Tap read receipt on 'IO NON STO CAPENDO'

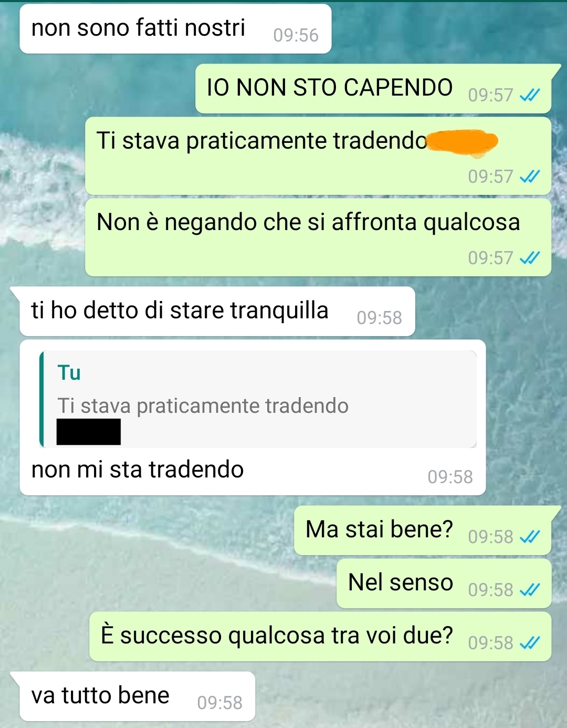[x=529, y=95]
